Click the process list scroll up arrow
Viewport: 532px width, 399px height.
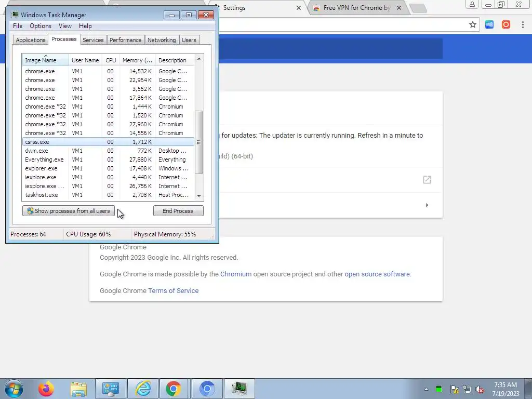[199, 59]
